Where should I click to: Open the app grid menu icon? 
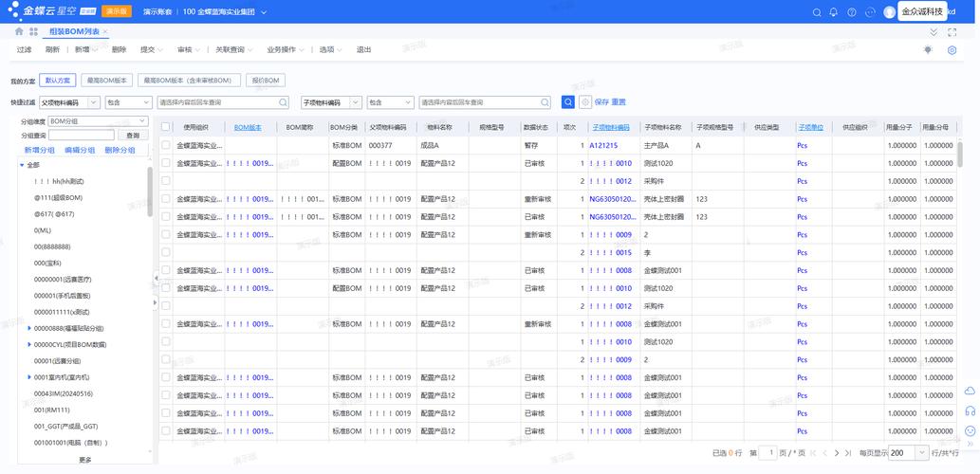click(33, 31)
